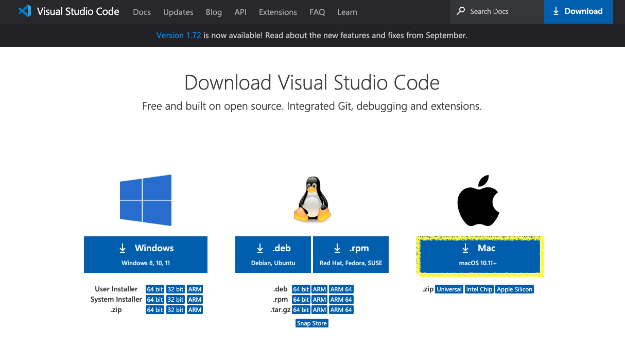Go to the Blog page

tap(214, 12)
